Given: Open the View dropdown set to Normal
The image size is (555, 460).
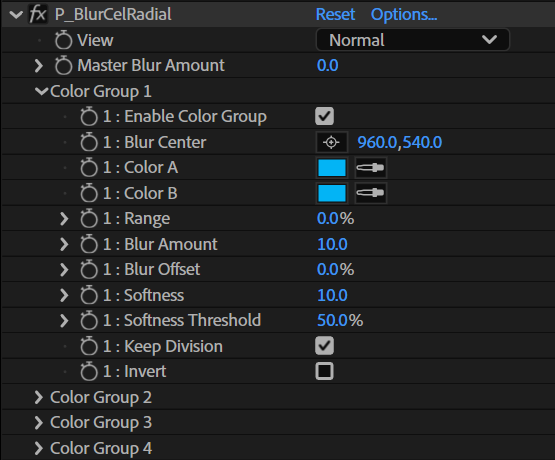Looking at the screenshot, I should pyautogui.click(x=413, y=40).
